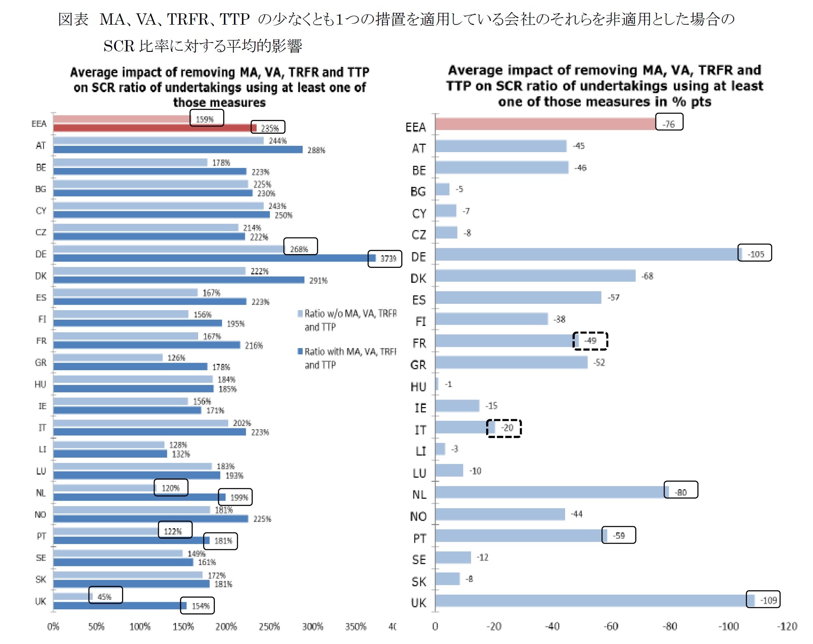Click the EEA bar in the left chart

coord(132,122)
